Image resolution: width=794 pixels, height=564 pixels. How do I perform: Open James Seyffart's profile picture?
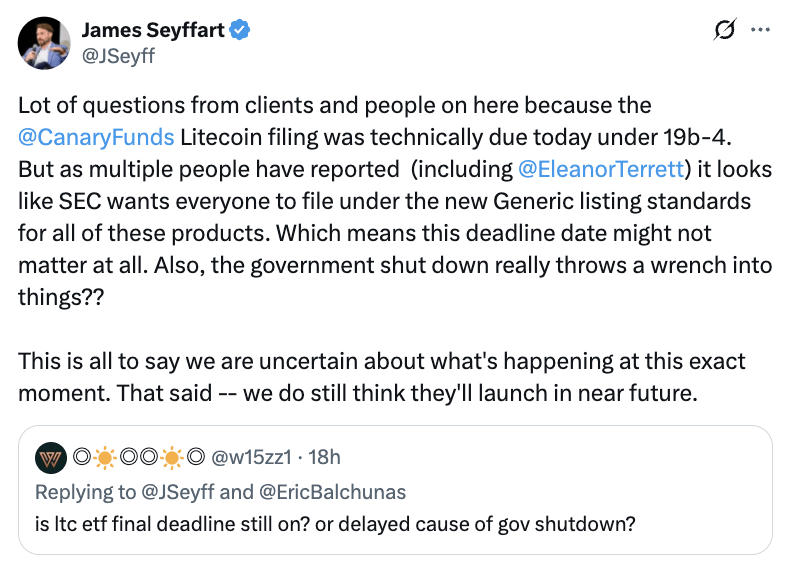tap(45, 44)
